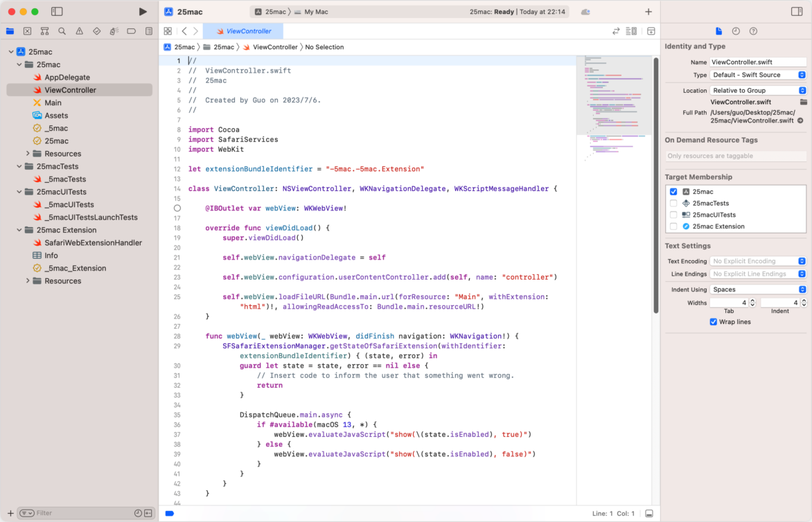
Task: Check 25macUITests target membership
Action: pos(673,215)
